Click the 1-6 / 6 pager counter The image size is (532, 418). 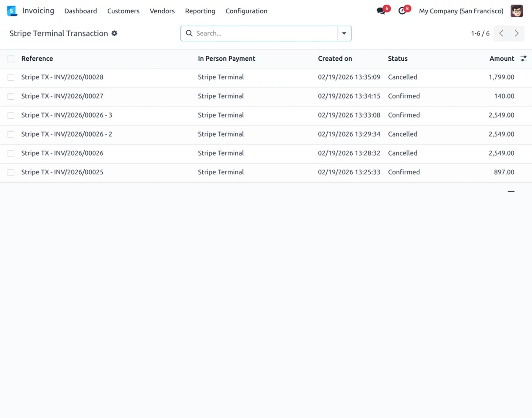480,33
